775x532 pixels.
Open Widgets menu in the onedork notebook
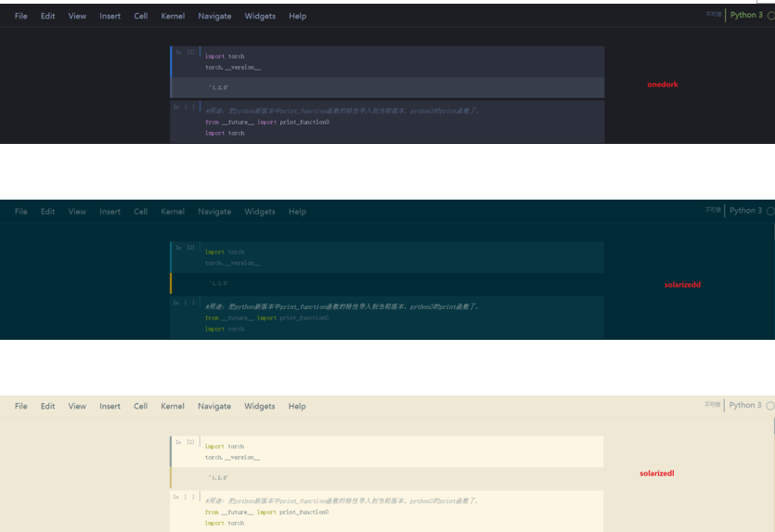point(260,16)
